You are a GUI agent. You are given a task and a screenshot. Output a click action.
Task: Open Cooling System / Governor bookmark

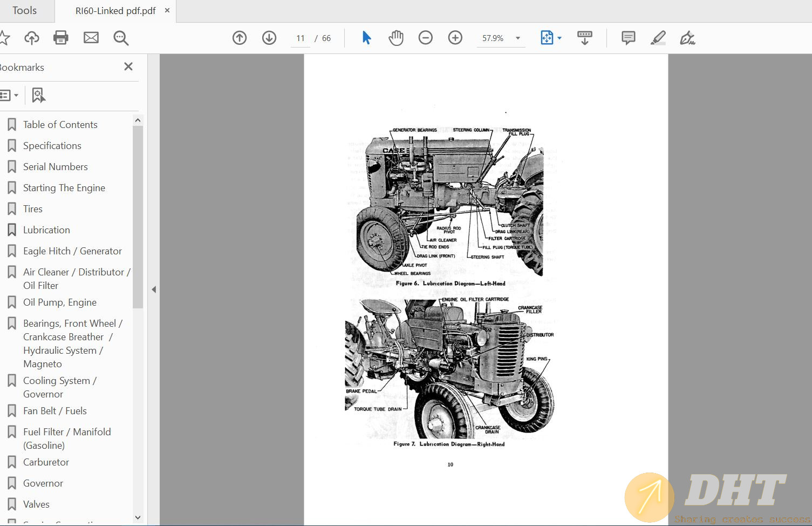click(60, 387)
